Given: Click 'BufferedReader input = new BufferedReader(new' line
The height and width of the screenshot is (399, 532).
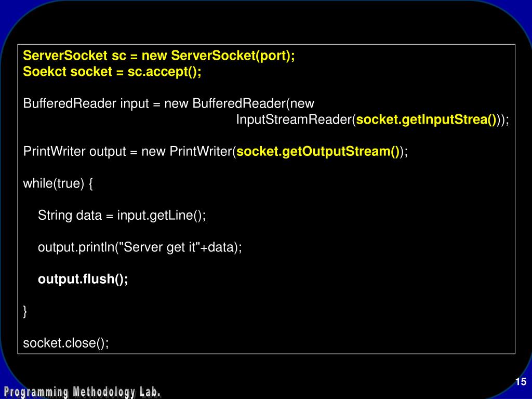Looking at the screenshot, I should [169, 103].
